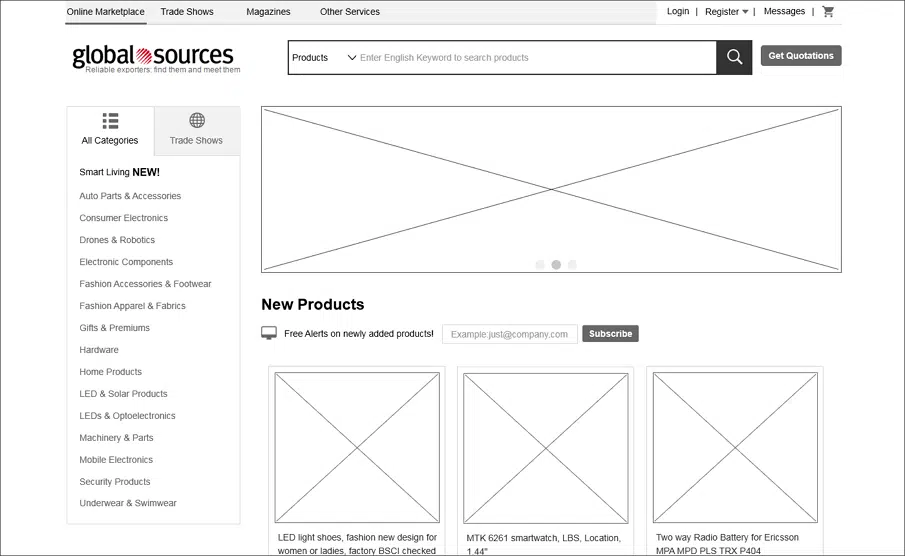Click the Trade Shows globe icon
905x556 pixels.
[x=197, y=121]
